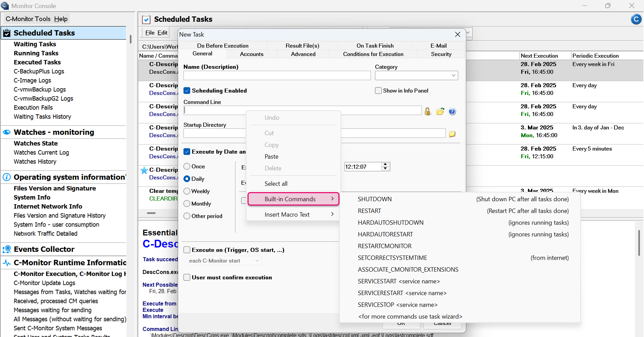Open Internet Network Info in sidebar
This screenshot has height=337, width=644.
click(48, 206)
